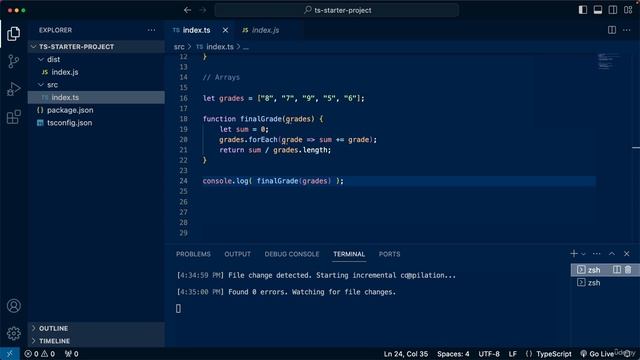This screenshot has width=640, height=360.
Task: Click the src breadcrumb segment
Action: pyautogui.click(x=179, y=47)
